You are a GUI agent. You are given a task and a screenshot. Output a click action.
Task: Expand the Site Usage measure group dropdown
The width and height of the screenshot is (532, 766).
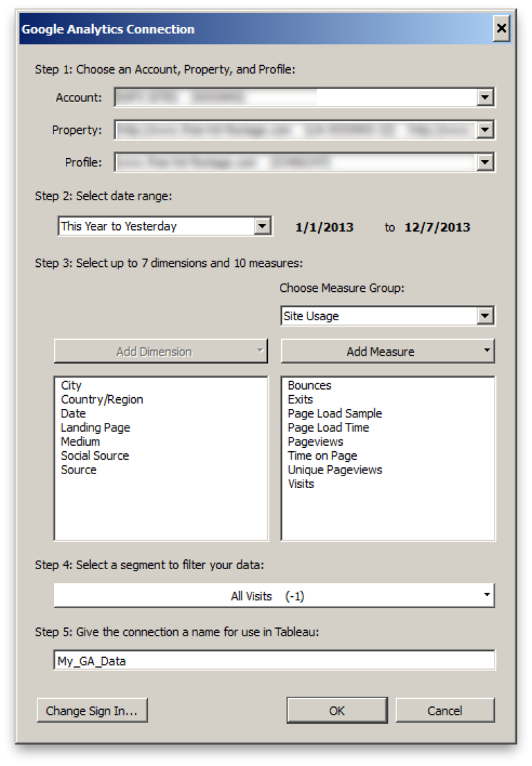tap(486, 316)
